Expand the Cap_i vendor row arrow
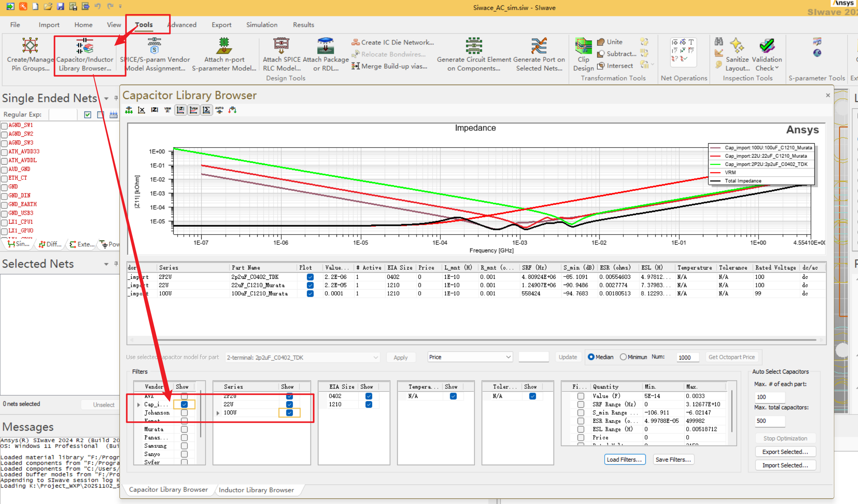858x504 pixels. click(139, 405)
